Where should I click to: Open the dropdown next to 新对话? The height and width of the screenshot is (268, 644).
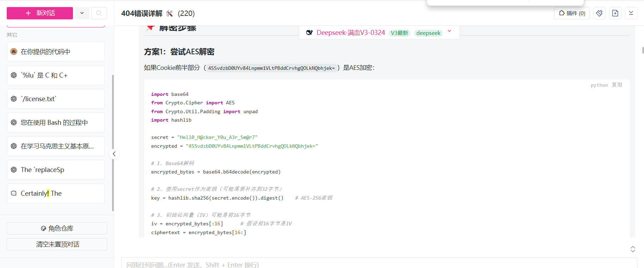tap(82, 13)
